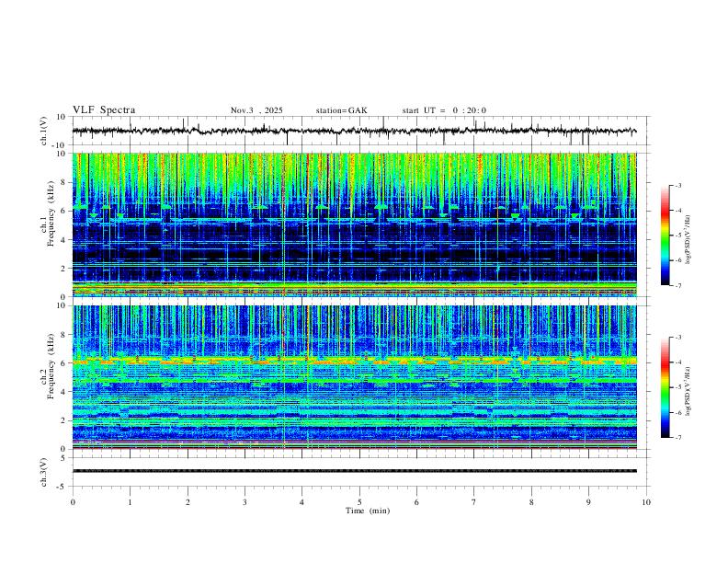728x563 pixels.
Task: Click the ch.2 spectrogram color scale bar
Action: tap(665, 387)
